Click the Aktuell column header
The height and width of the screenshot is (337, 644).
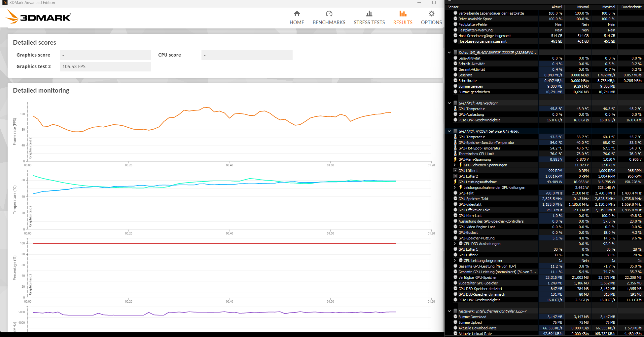[x=556, y=7]
